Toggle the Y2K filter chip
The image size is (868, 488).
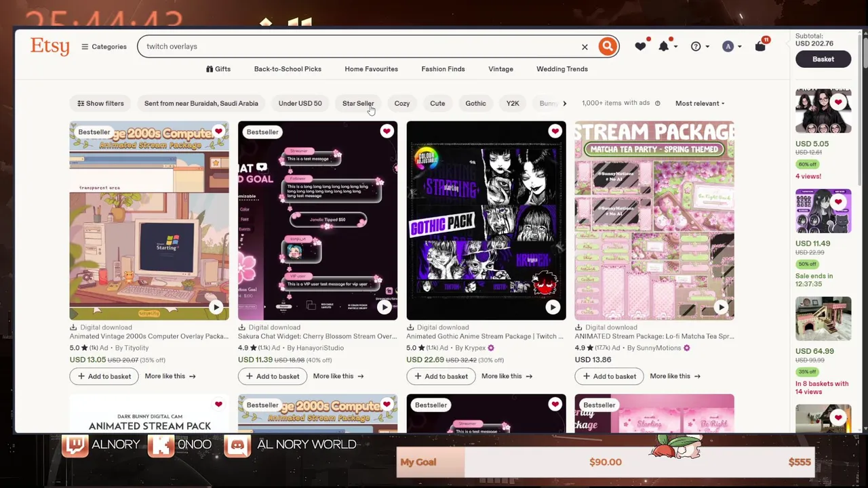pyautogui.click(x=513, y=103)
